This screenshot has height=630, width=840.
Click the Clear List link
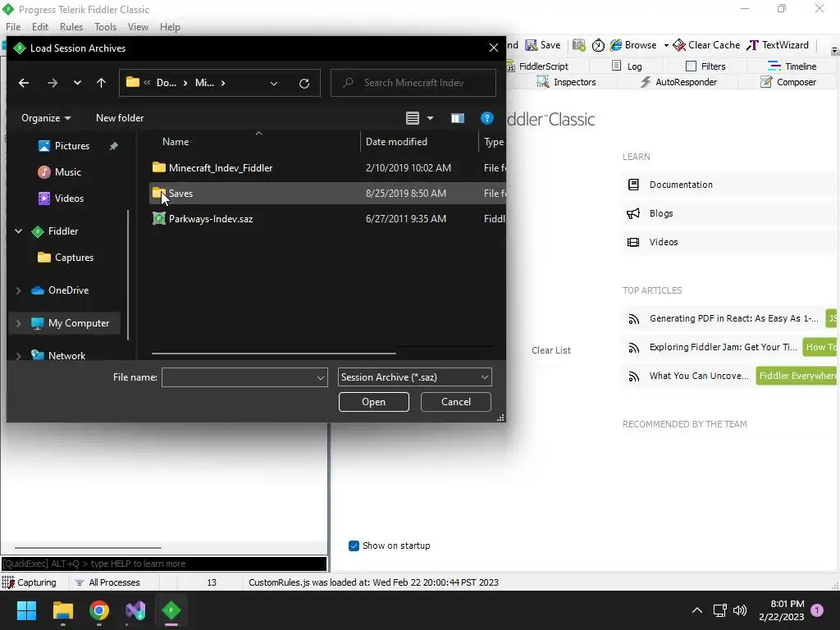pos(550,350)
